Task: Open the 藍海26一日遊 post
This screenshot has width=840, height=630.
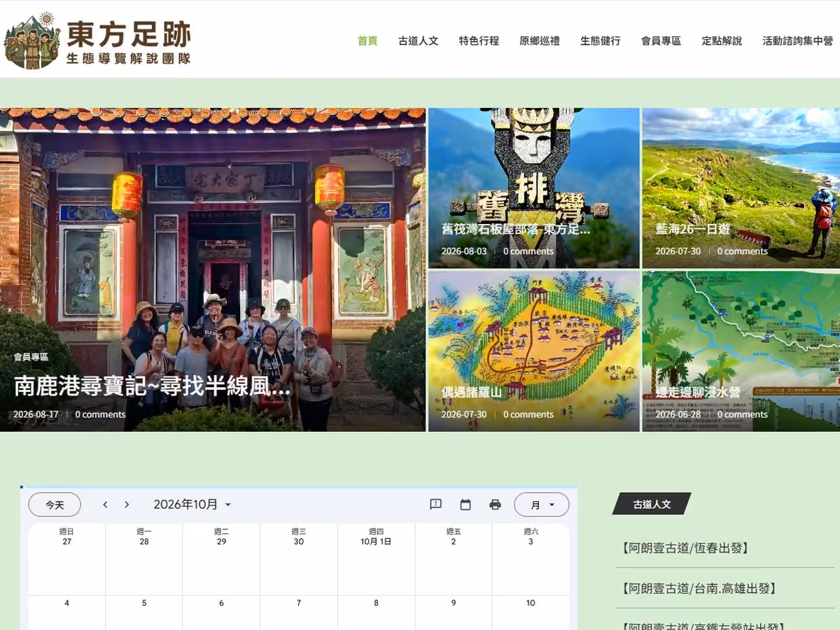Action: (x=693, y=229)
